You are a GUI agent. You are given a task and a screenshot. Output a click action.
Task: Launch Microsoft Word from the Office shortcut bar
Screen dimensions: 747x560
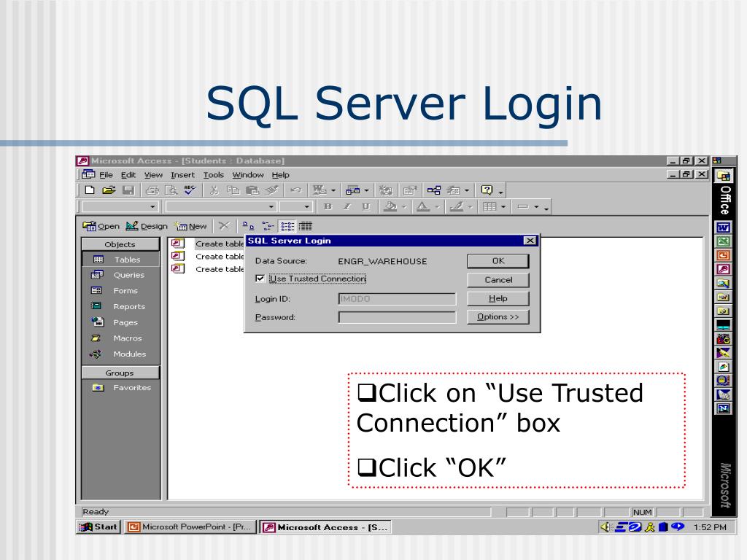point(723,227)
